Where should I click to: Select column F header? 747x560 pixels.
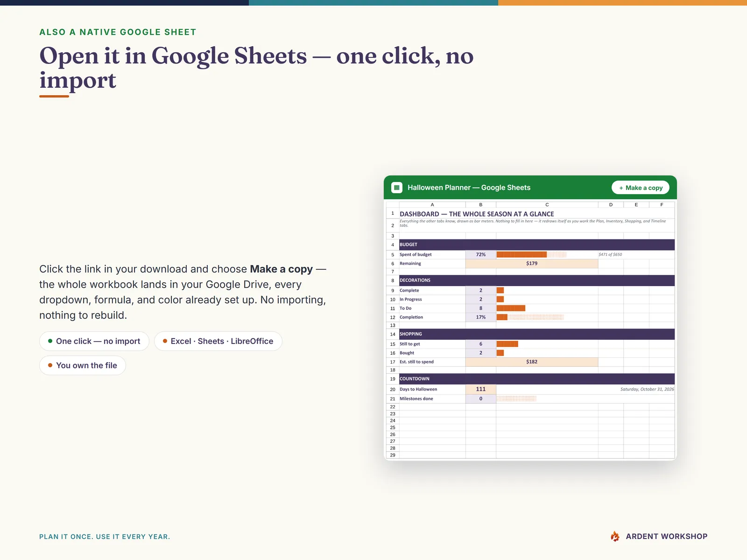tap(662, 204)
